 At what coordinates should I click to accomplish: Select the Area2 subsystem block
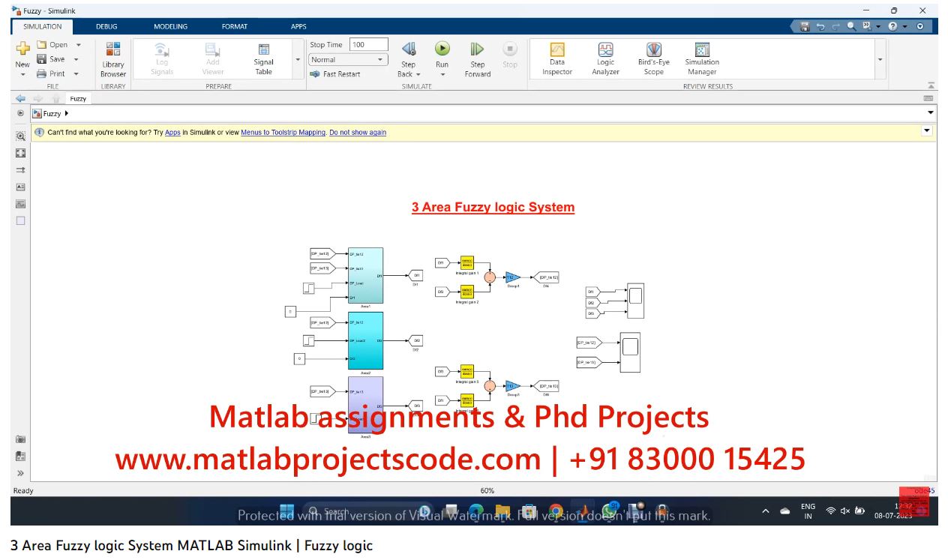click(x=365, y=340)
